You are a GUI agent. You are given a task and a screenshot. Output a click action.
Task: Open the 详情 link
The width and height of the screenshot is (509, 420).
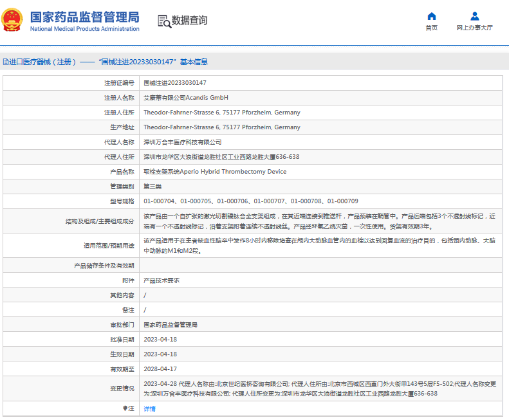point(150,408)
